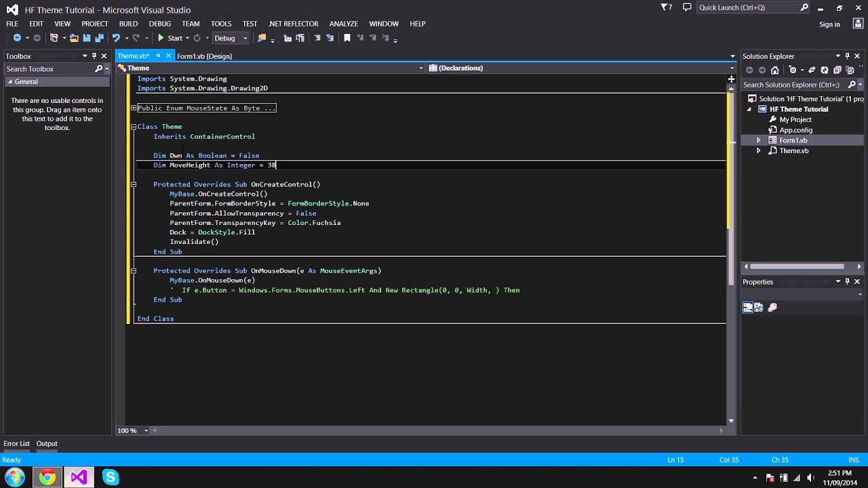This screenshot has width=868, height=488.
Task: Open Property Pages icon in Properties panel
Action: click(x=772, y=307)
